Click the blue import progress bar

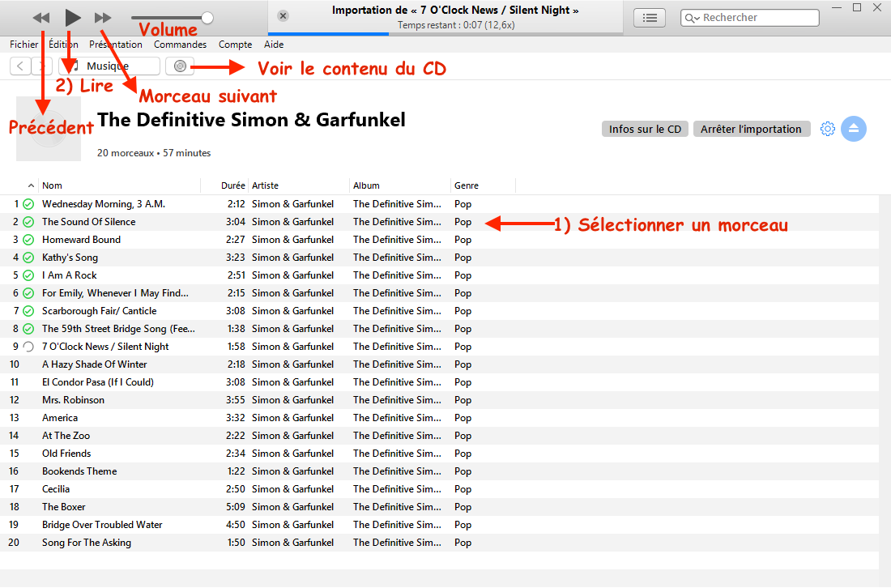tap(328, 34)
